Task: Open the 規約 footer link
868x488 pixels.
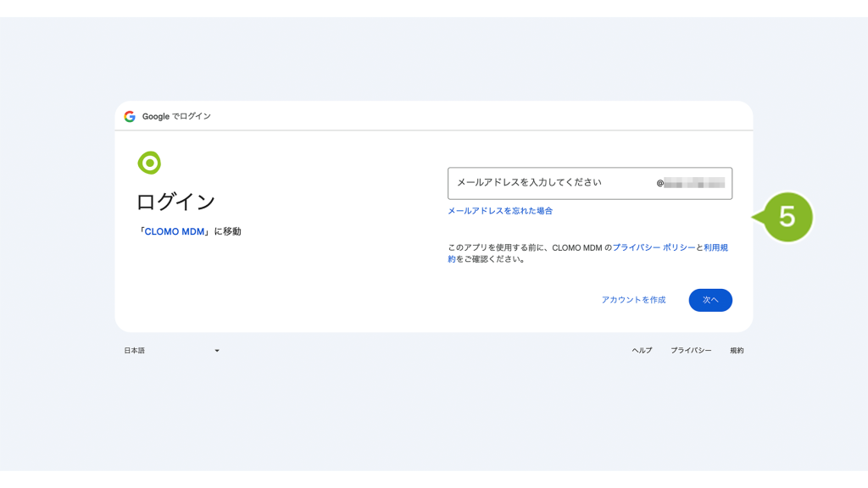Action: tap(737, 351)
